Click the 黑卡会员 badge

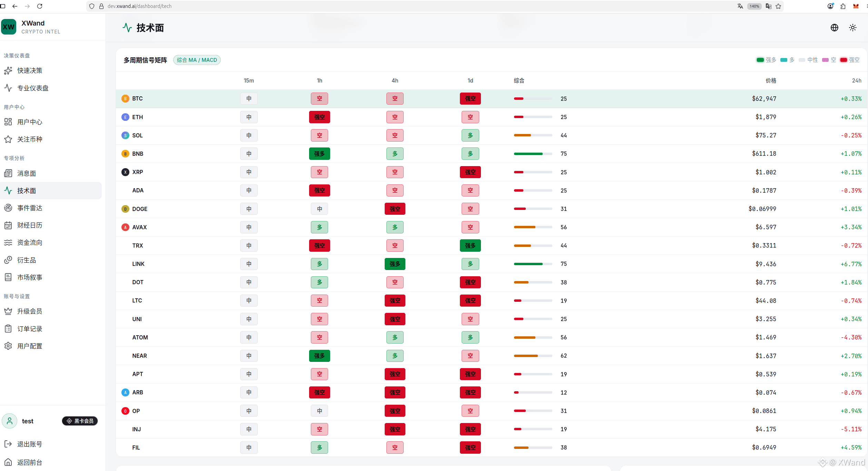tap(80, 421)
